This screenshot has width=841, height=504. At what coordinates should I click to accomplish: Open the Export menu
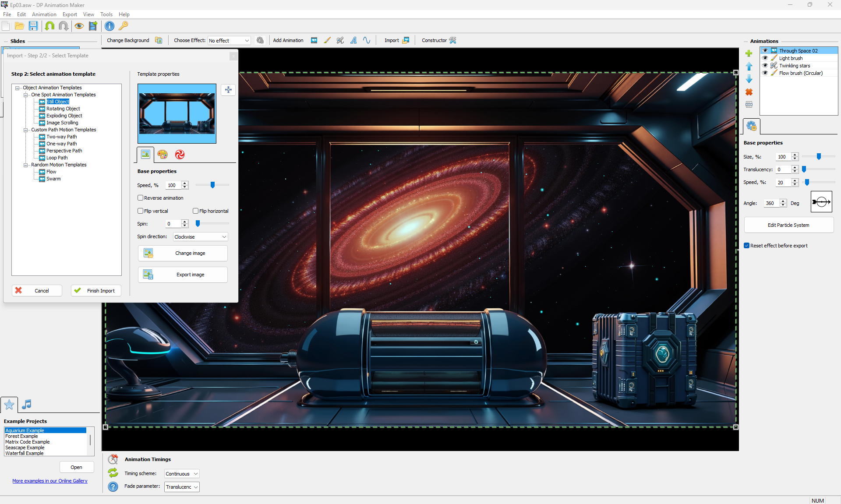tap(70, 14)
